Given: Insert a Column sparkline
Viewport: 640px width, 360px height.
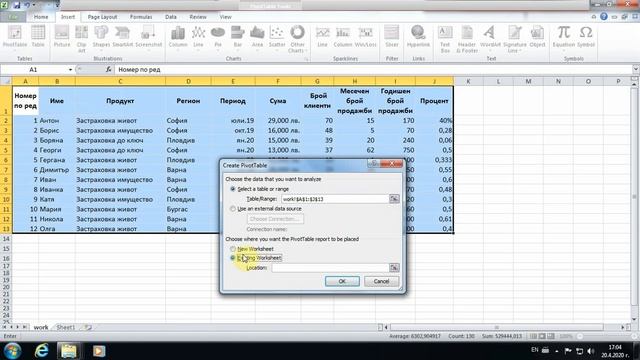Looking at the screenshot, I should (343, 37).
